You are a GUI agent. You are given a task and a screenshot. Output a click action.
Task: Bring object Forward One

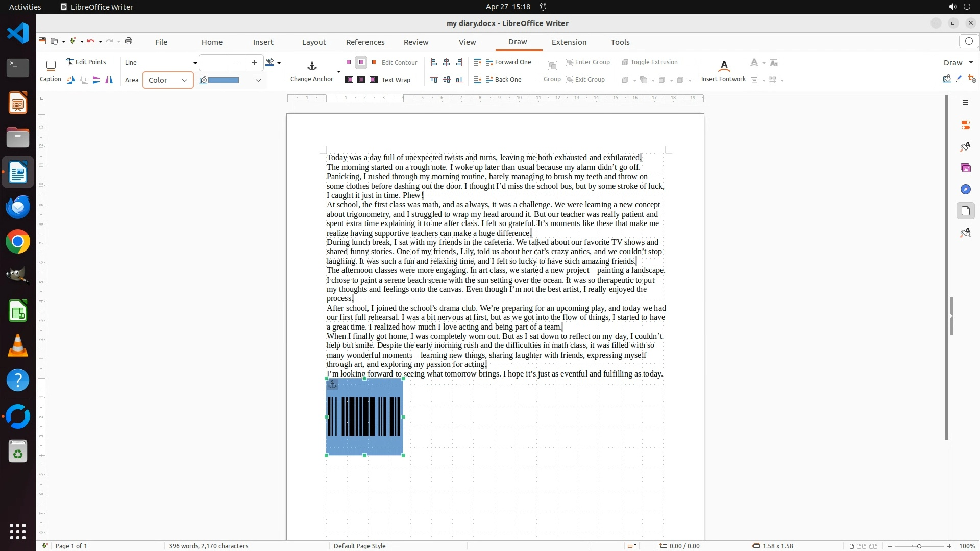click(508, 62)
